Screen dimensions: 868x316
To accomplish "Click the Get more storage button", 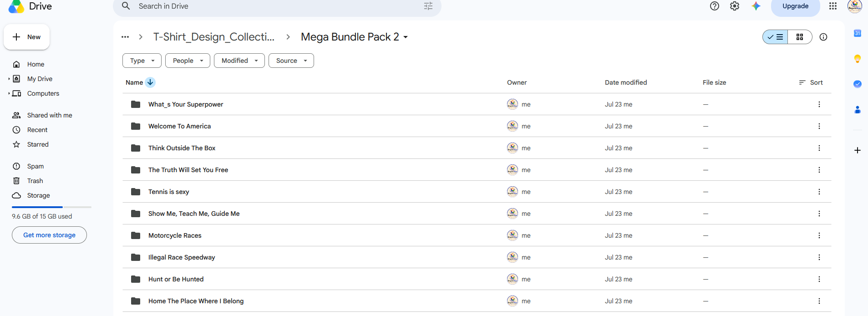I will coord(49,235).
